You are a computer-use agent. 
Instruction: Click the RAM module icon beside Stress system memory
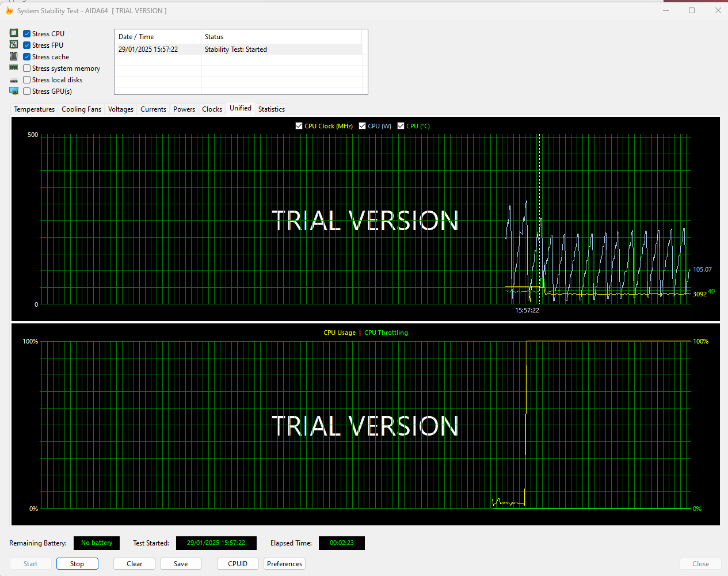tap(14, 68)
